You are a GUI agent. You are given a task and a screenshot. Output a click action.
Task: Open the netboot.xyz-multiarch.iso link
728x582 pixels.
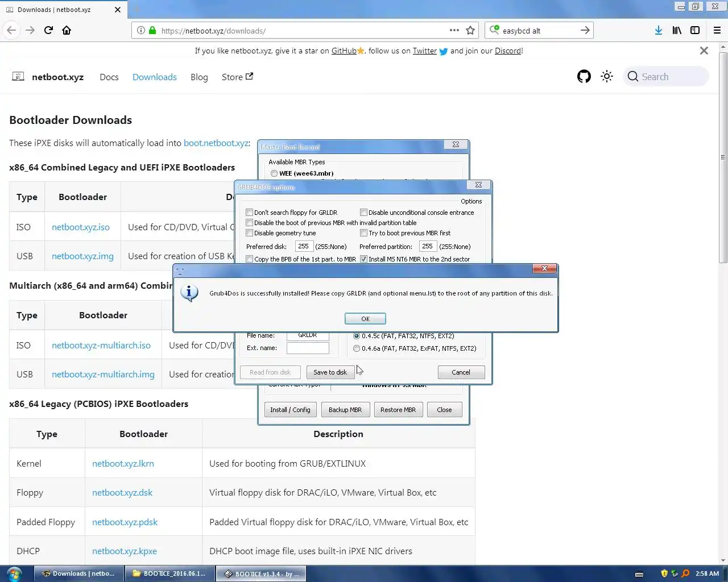[101, 345]
